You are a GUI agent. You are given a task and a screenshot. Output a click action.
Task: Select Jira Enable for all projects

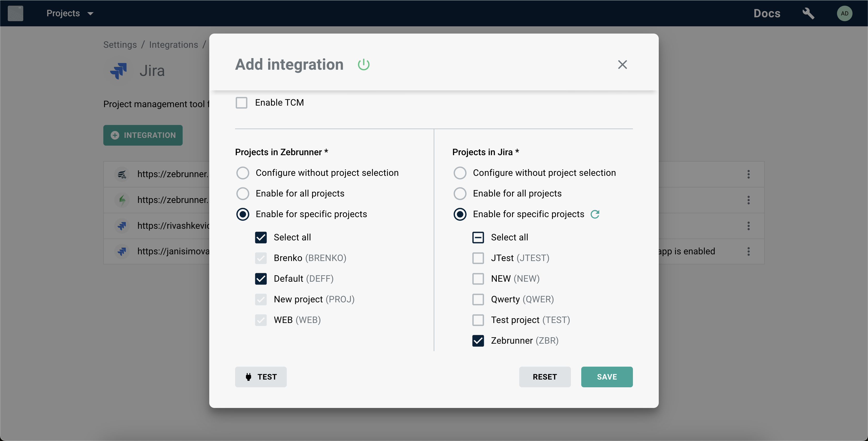tap(460, 193)
